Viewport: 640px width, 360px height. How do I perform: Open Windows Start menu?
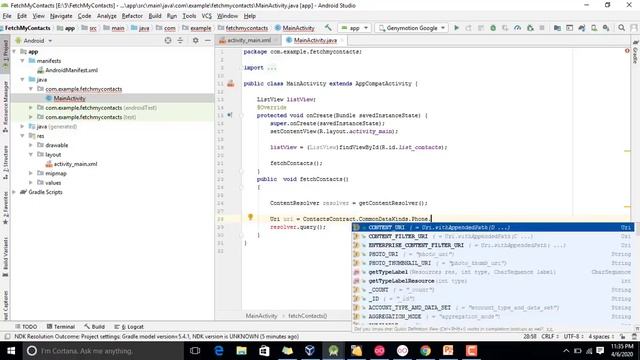pyautogui.click(x=11, y=351)
